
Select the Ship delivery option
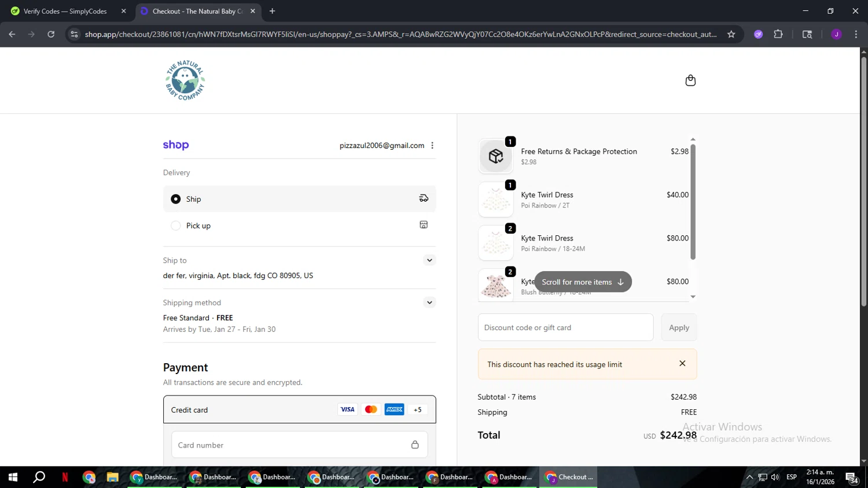tap(299, 199)
